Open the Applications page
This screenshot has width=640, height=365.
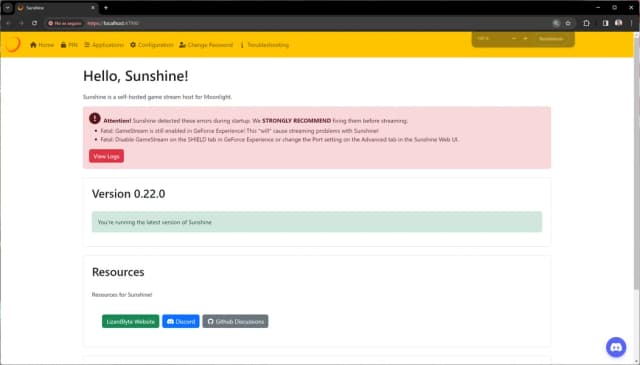104,45
